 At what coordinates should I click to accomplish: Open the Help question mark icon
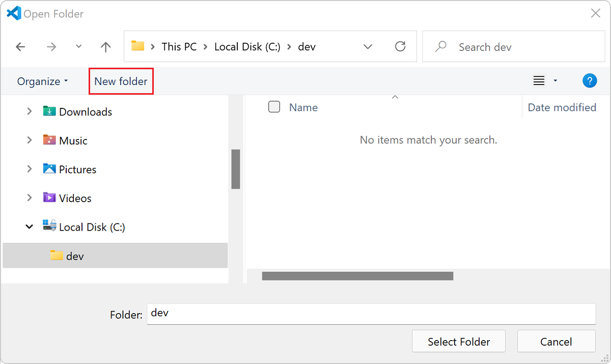coord(589,81)
